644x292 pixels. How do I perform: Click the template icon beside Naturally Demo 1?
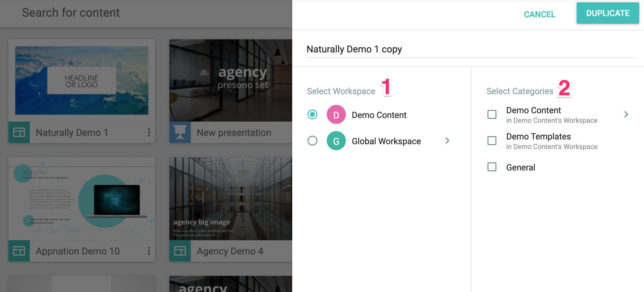click(x=19, y=132)
